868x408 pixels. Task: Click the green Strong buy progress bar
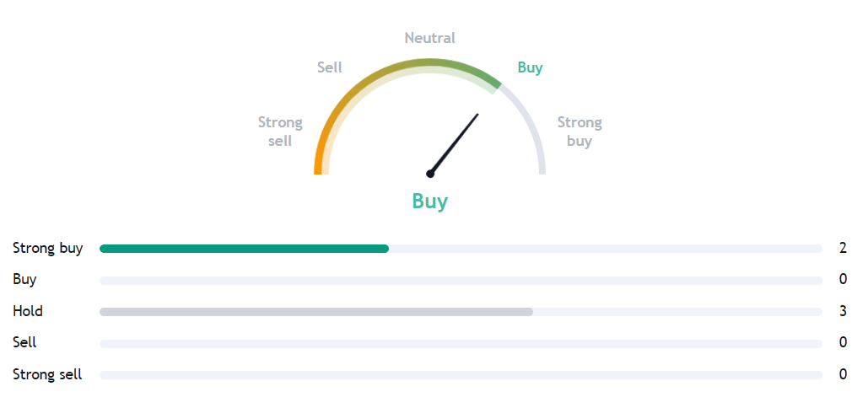click(x=244, y=249)
